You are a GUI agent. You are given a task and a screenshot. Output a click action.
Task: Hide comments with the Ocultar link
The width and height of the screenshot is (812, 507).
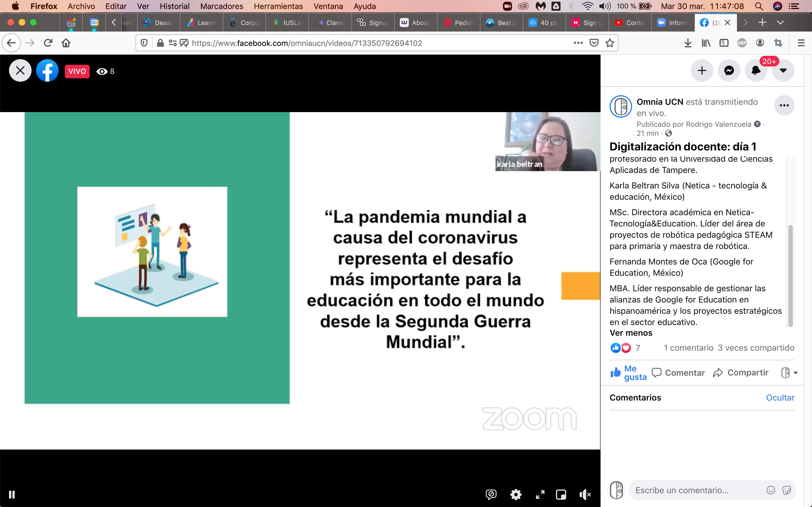click(x=780, y=398)
